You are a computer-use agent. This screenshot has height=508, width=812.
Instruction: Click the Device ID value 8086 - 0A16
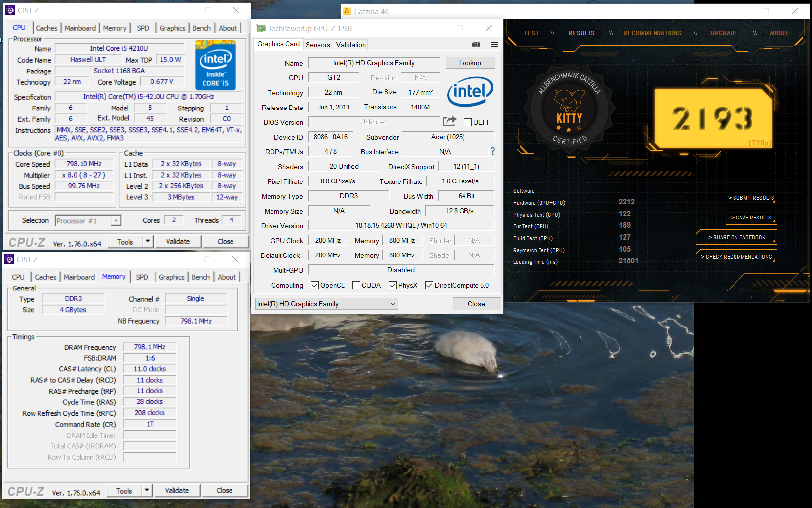pos(331,137)
